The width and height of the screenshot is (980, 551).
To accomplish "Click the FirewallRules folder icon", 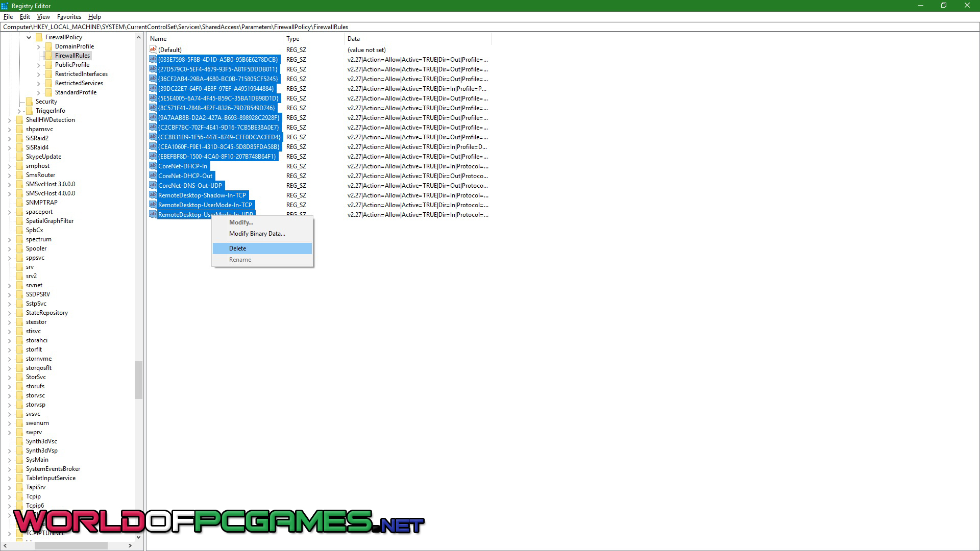I will point(48,56).
